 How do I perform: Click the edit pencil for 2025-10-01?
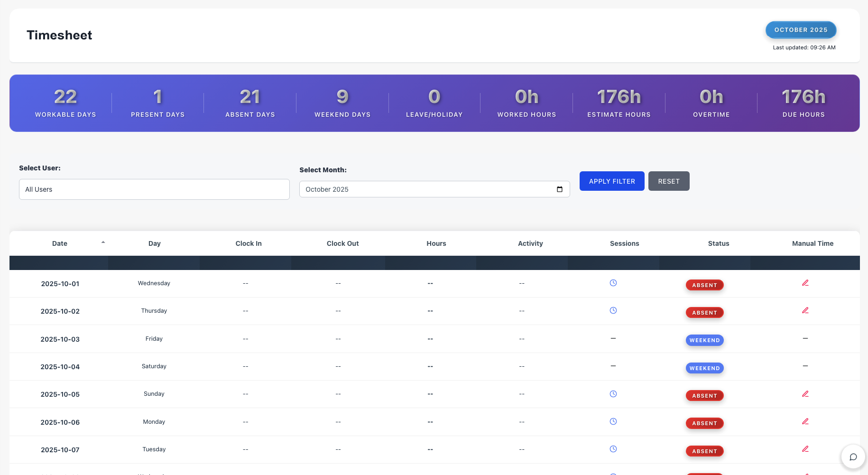pyautogui.click(x=805, y=283)
